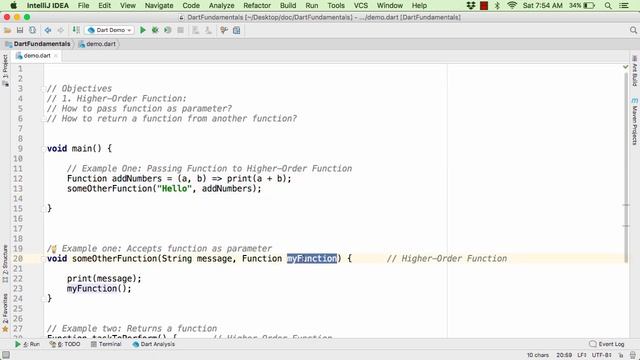Screen dimensions: 640x360
Task: Click the Bluetooth icon in menu bar
Action: pos(497,5)
